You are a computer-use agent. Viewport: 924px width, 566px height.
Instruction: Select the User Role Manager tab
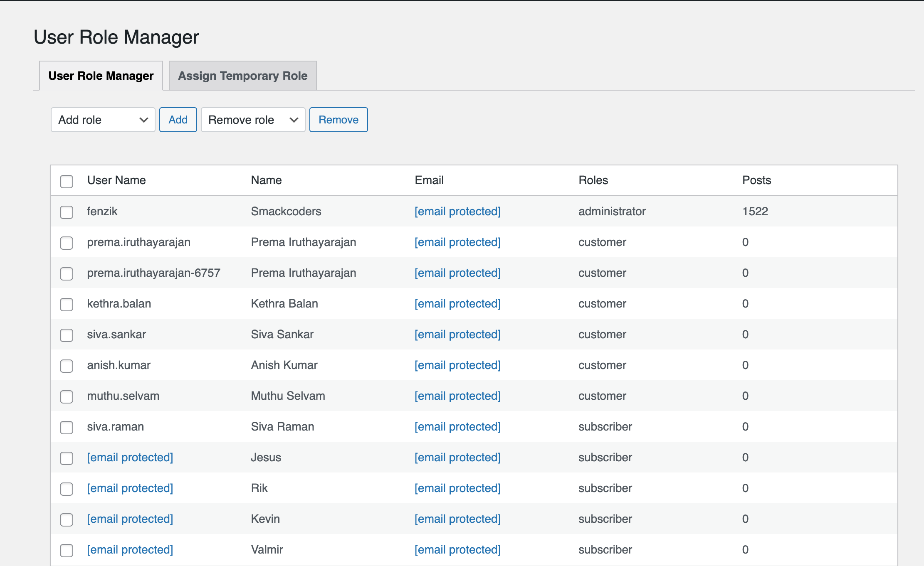101,75
